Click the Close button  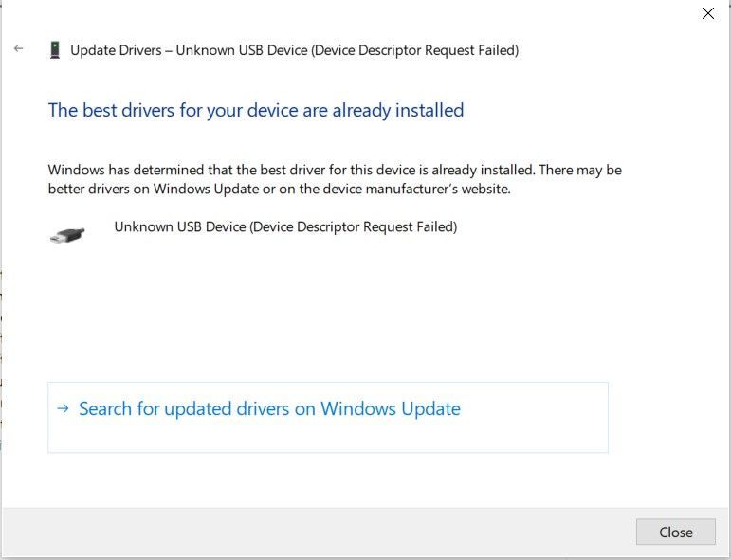675,532
